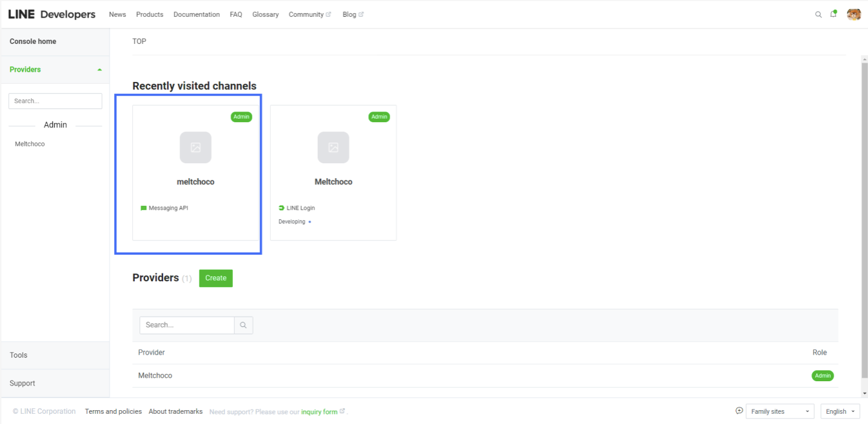Click the meltcho­co Messaging API channel image placeholder
868x424 pixels.
(196, 148)
